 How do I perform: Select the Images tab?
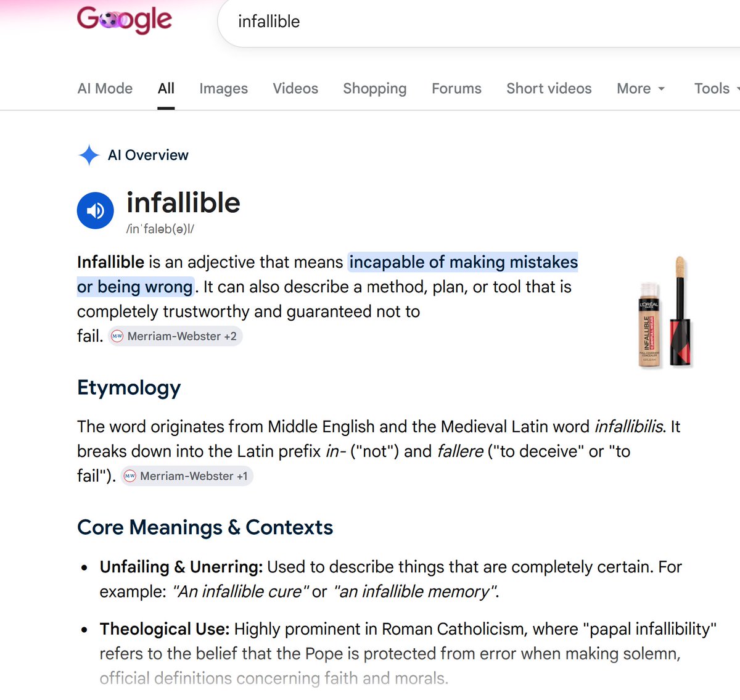(x=223, y=89)
